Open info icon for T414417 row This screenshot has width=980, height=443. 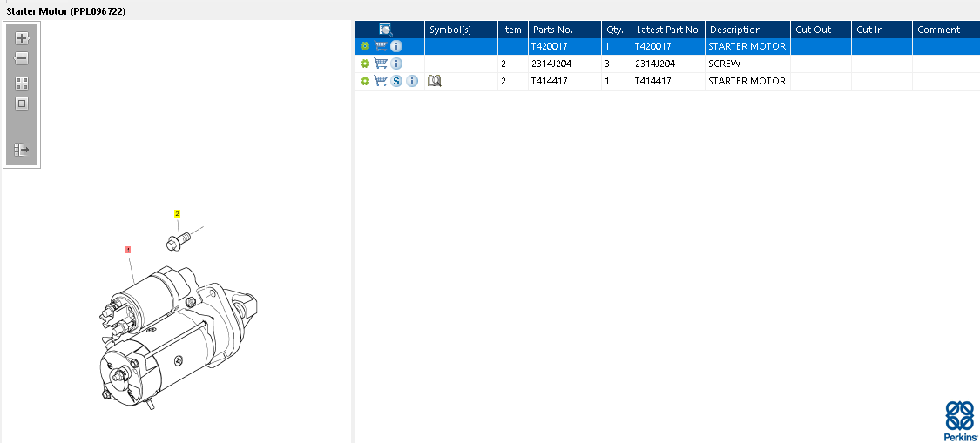click(412, 81)
